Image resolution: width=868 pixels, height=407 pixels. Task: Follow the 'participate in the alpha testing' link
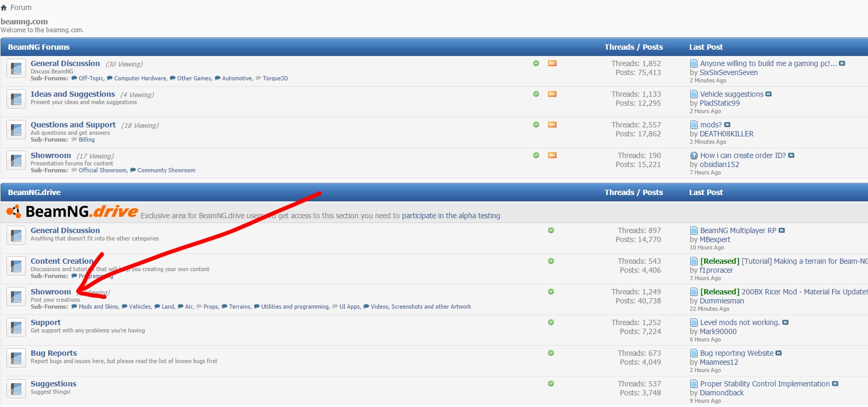pos(451,216)
